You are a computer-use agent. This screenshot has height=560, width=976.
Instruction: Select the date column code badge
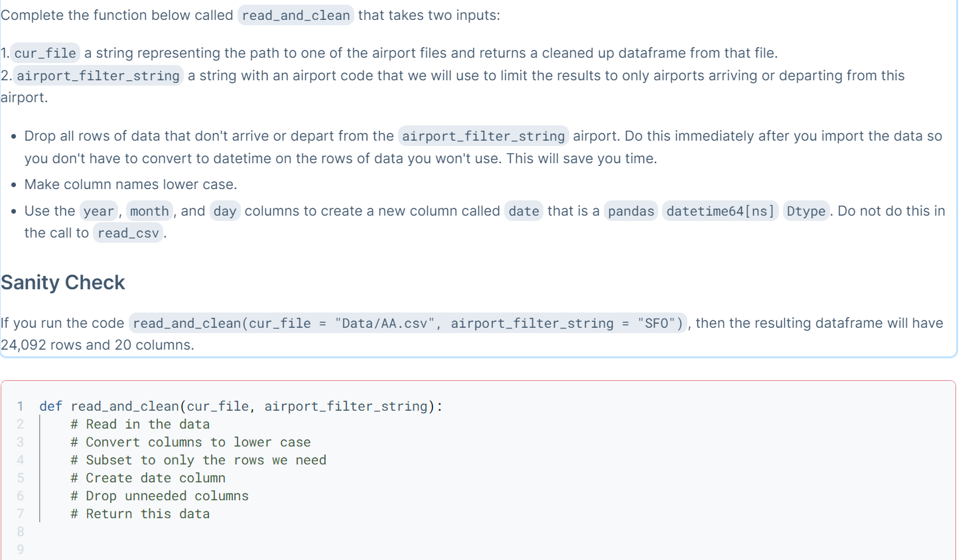pos(523,211)
